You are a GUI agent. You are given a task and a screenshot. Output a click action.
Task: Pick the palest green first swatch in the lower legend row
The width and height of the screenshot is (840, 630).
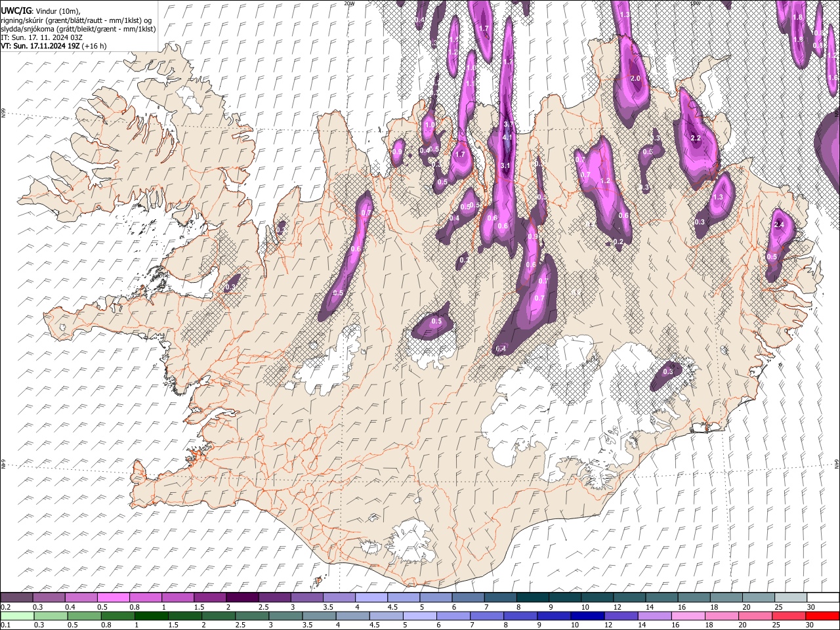[16, 616]
